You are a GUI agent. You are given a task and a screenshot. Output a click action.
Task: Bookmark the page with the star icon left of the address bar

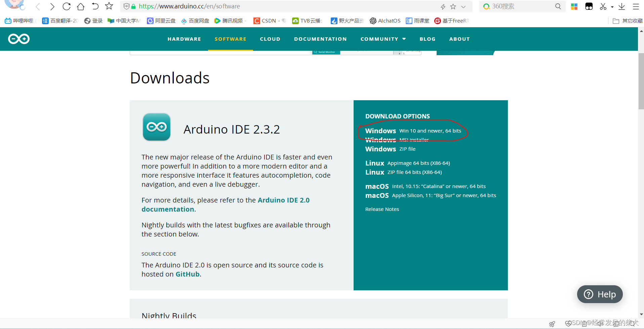click(109, 6)
